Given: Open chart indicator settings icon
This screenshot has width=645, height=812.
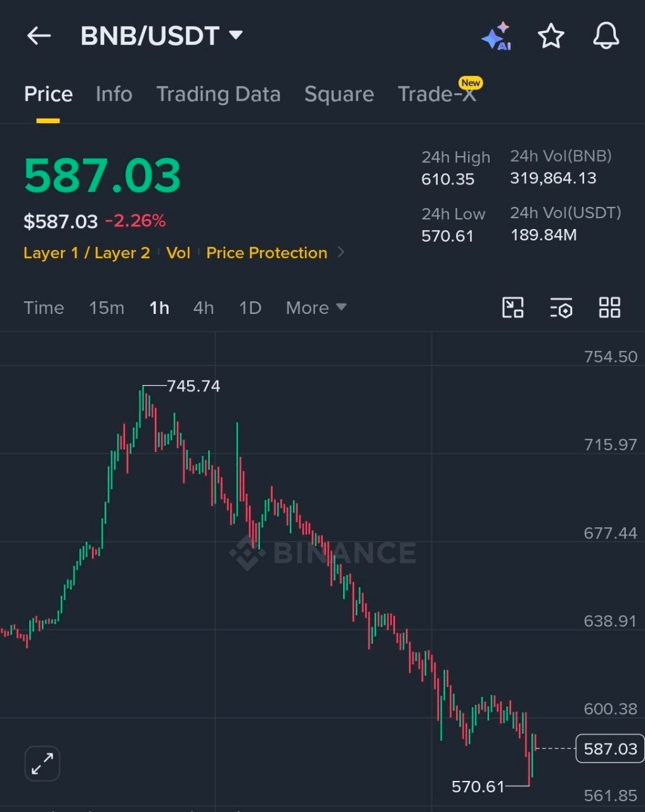Looking at the screenshot, I should click(561, 308).
